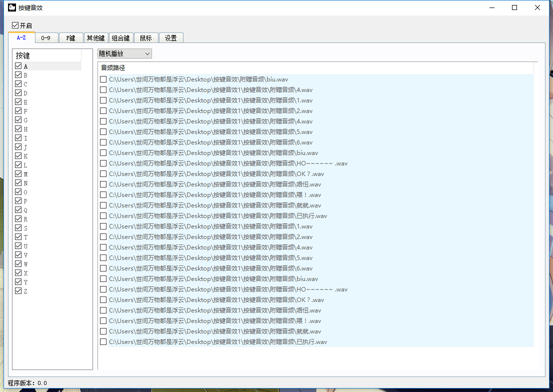Uncheck the key A checkbox
553x392 pixels.
coord(18,66)
